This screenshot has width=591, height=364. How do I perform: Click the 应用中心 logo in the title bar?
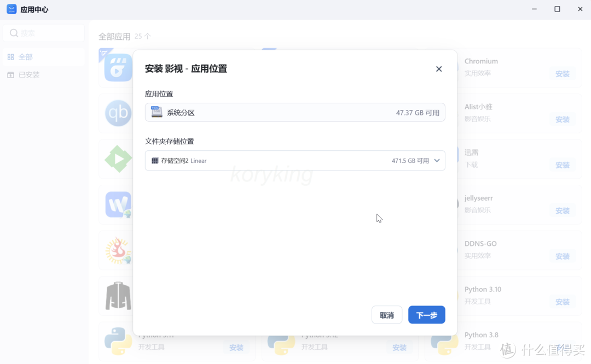[11, 9]
